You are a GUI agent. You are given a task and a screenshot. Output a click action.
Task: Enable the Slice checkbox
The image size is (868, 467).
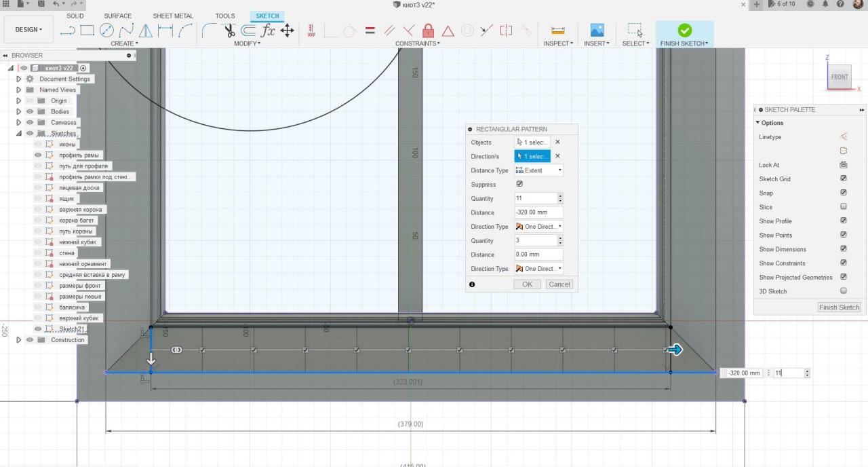[x=844, y=206]
